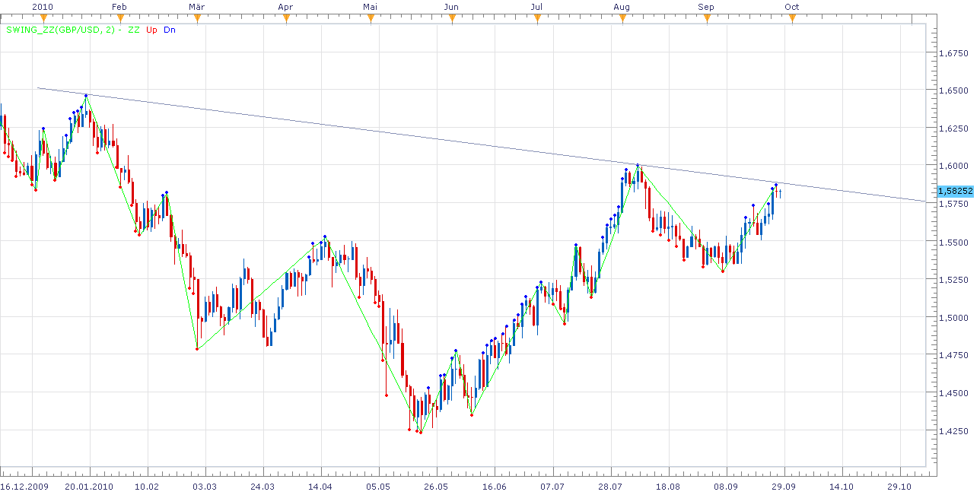Click the 1,6500 price axis label
The image size is (980, 495).
pyautogui.click(x=954, y=90)
